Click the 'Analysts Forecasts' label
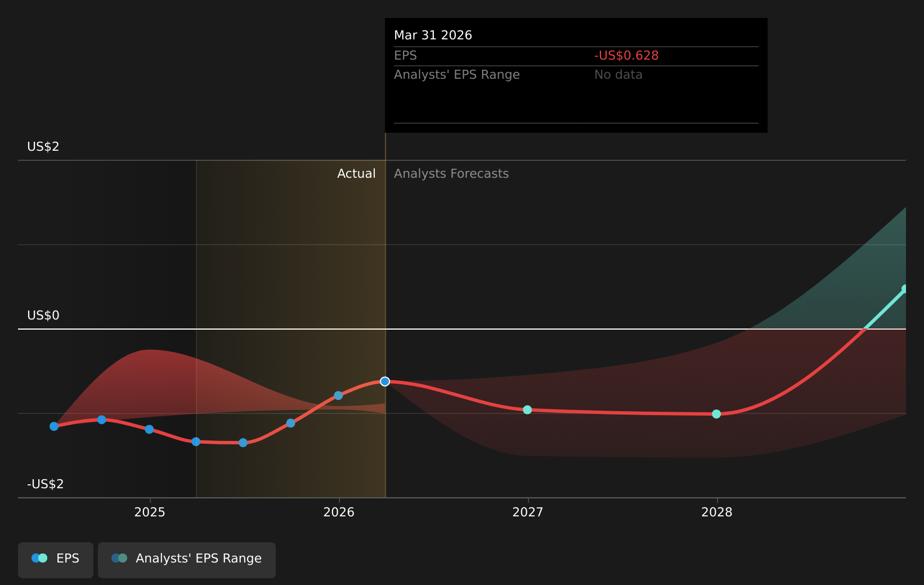 click(x=451, y=174)
